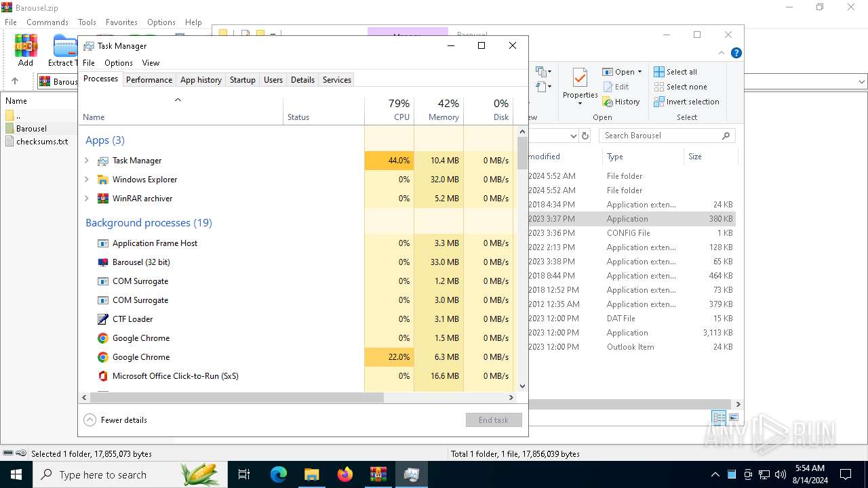This screenshot has width=868, height=488.
Task: Open Explorer help via blue question icon
Action: pos(736,53)
